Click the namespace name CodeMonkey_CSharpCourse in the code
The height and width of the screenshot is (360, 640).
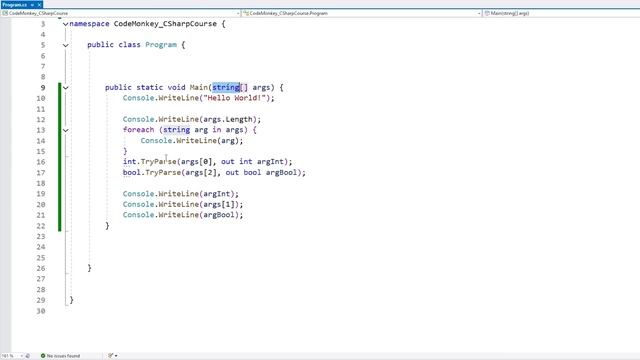click(x=165, y=24)
